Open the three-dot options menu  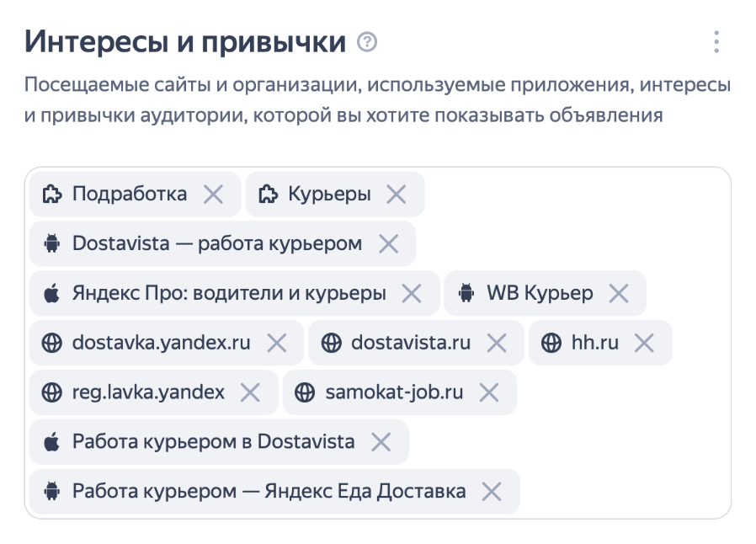click(716, 41)
